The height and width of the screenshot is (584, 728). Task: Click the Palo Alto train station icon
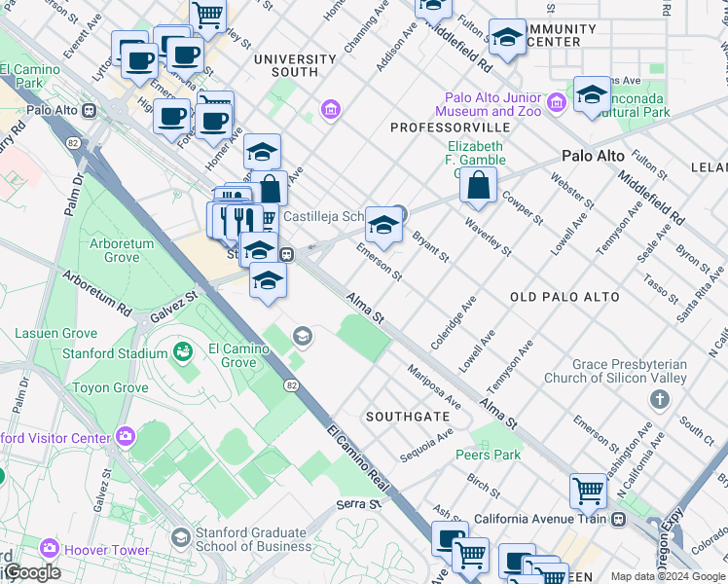point(89,111)
